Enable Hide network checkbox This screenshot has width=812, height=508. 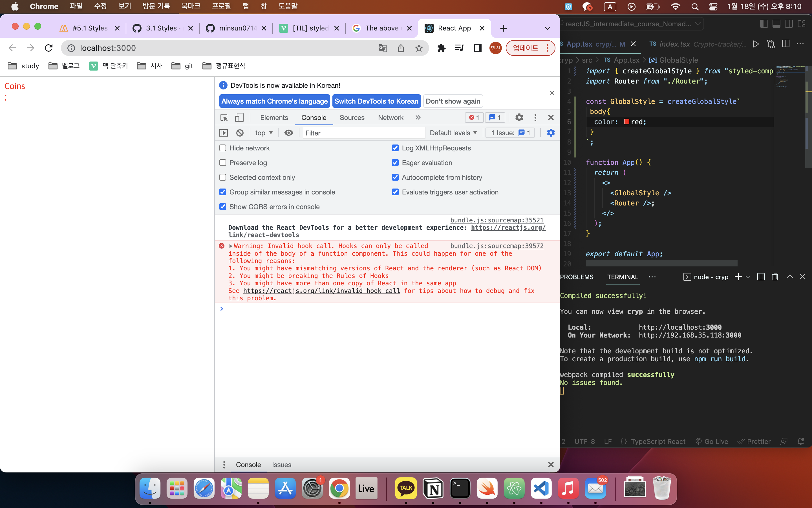click(x=222, y=148)
